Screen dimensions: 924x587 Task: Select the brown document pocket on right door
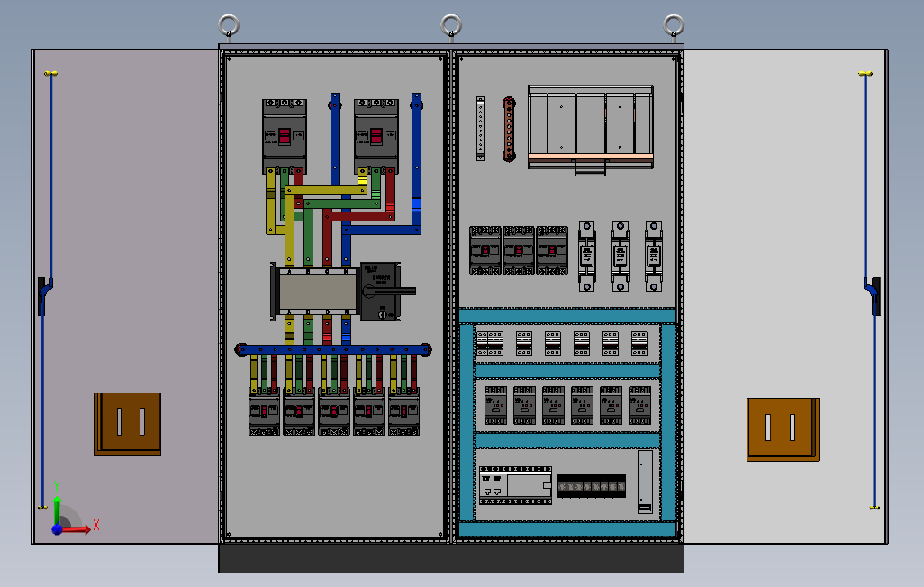tap(783, 429)
